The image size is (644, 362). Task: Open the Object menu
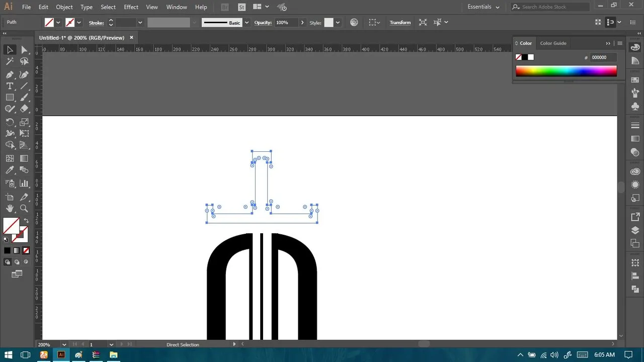(64, 7)
